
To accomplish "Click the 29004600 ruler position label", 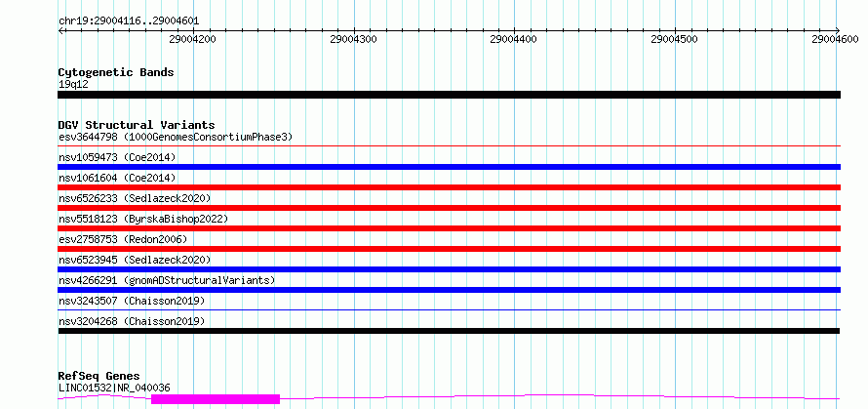I will pos(835,39).
